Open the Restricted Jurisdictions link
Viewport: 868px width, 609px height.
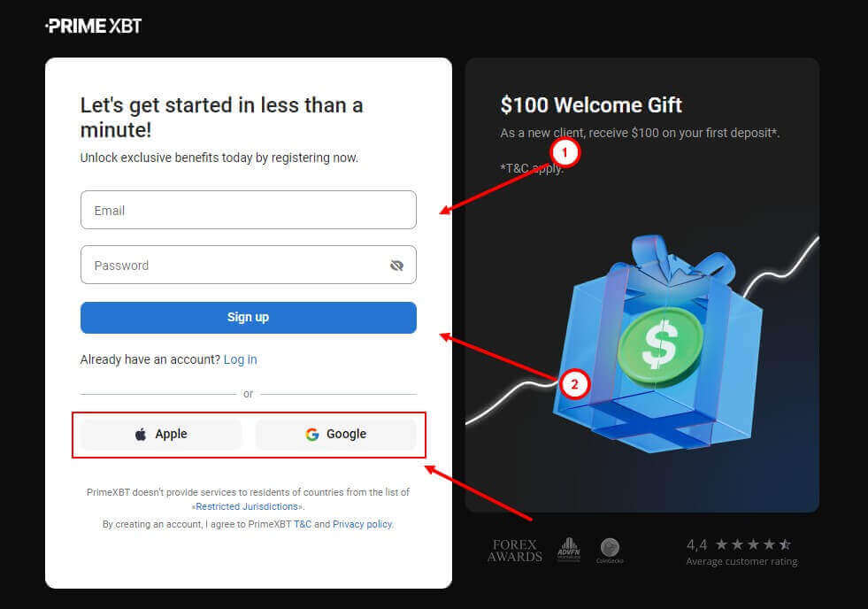247,506
